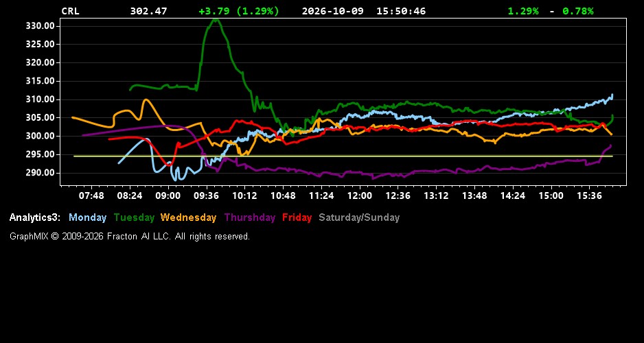Click the 0.78% range value at top right
Viewport: 644px width, 343px height.
click(578, 12)
